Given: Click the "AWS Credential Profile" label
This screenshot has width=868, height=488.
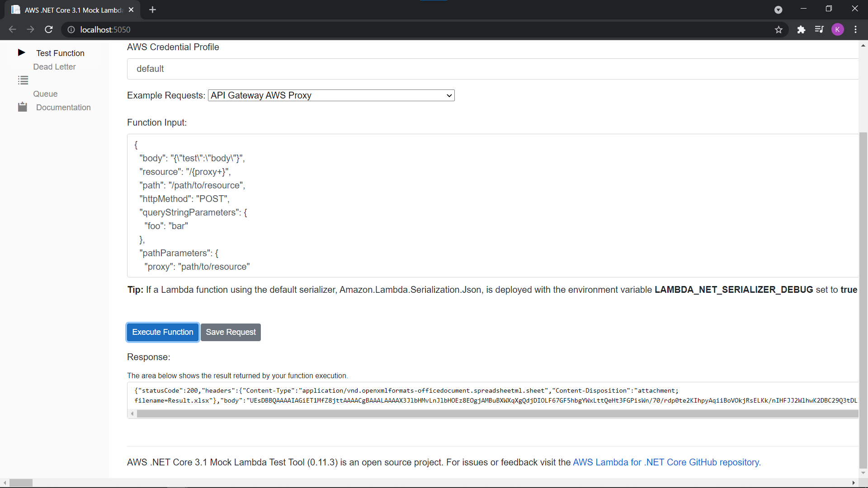Looking at the screenshot, I should (173, 47).
